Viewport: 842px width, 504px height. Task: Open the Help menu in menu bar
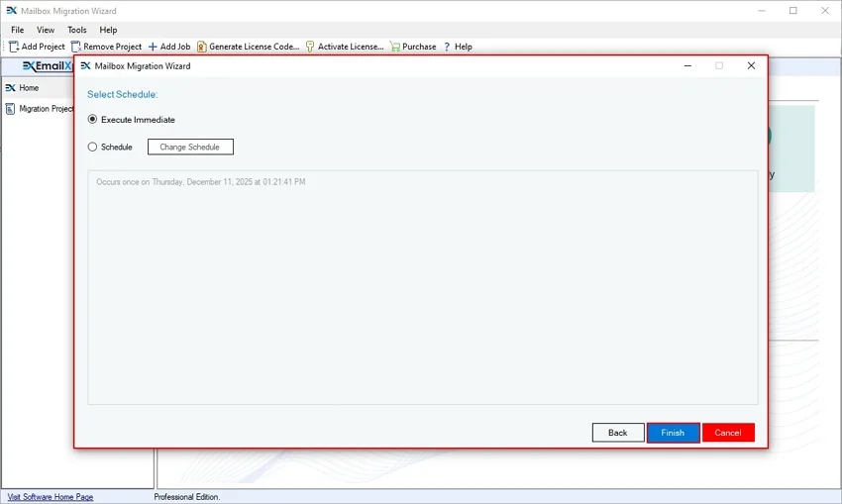tap(108, 30)
